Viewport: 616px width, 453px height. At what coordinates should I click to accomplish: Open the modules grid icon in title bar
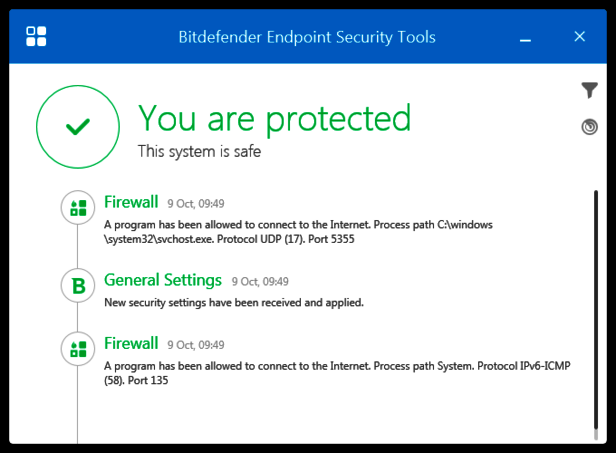point(37,37)
